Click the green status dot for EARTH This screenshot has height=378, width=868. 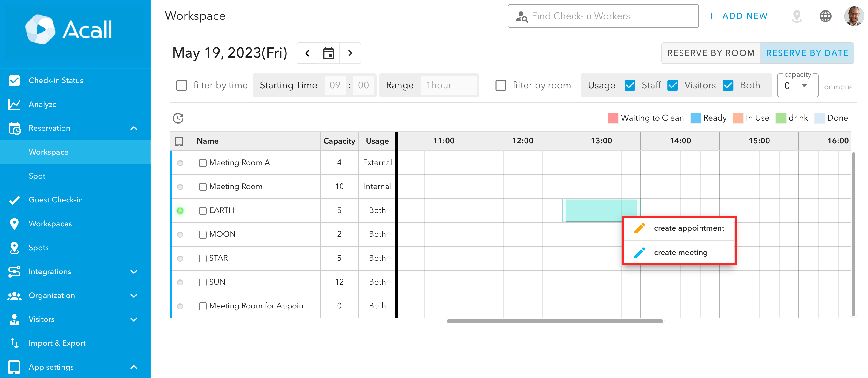click(180, 210)
